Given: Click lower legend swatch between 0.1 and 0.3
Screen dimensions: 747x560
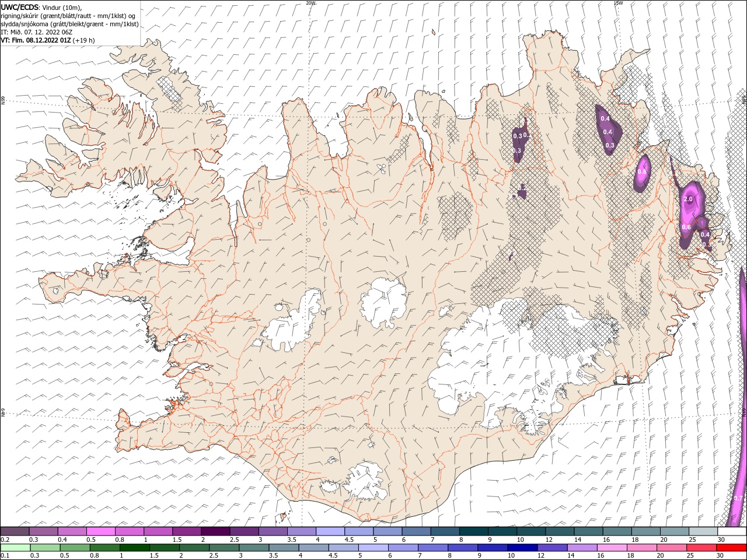Looking at the screenshot, I should (x=16, y=547).
